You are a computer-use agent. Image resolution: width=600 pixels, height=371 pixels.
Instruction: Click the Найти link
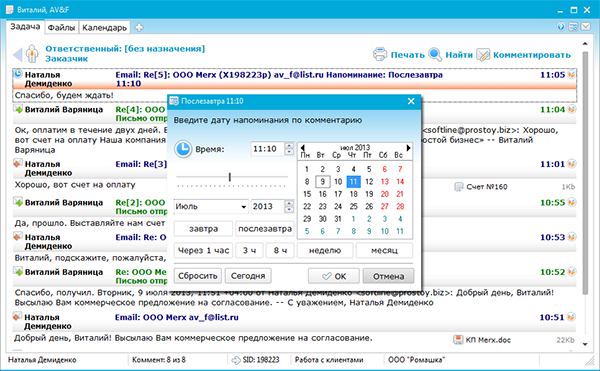(x=459, y=55)
